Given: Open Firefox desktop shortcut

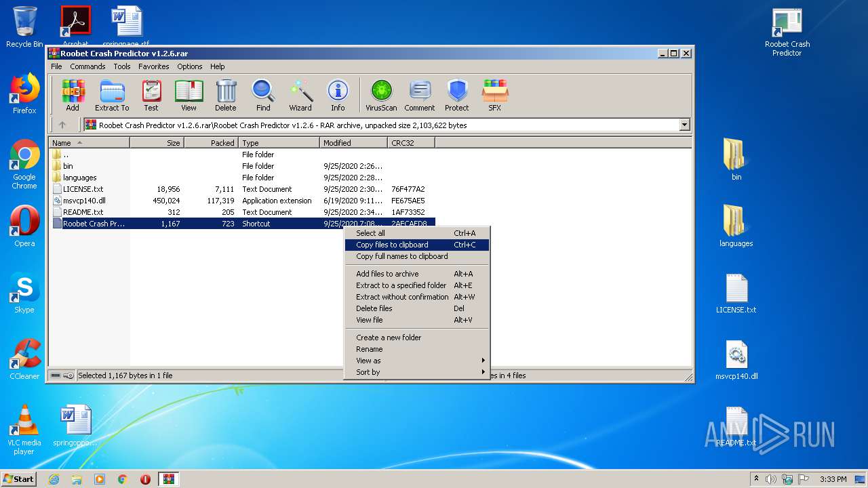Looking at the screenshot, I should [x=24, y=94].
